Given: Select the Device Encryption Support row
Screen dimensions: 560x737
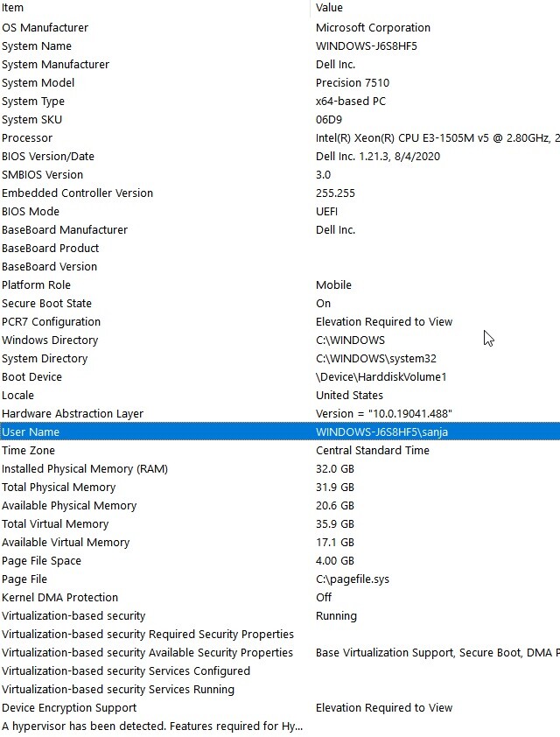Looking at the screenshot, I should click(x=280, y=708).
